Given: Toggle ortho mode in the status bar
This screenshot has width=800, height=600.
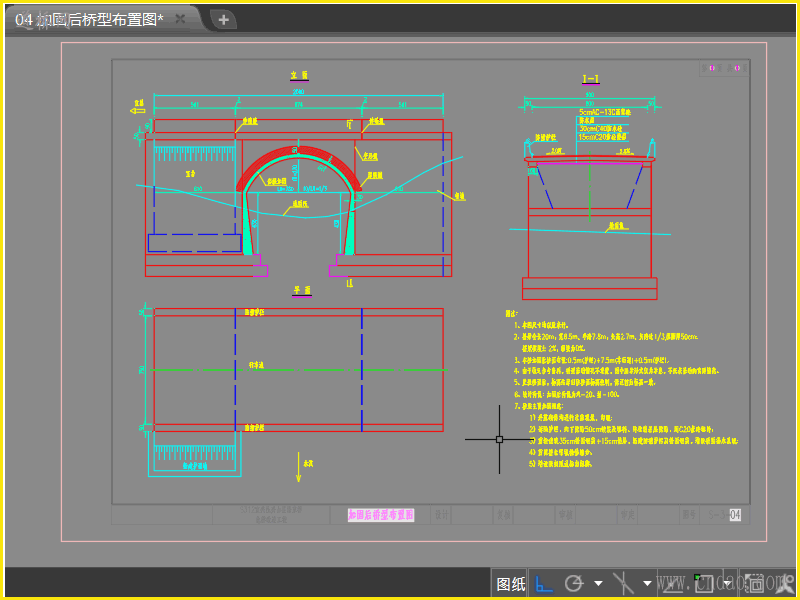Looking at the screenshot, I should tap(543, 583).
